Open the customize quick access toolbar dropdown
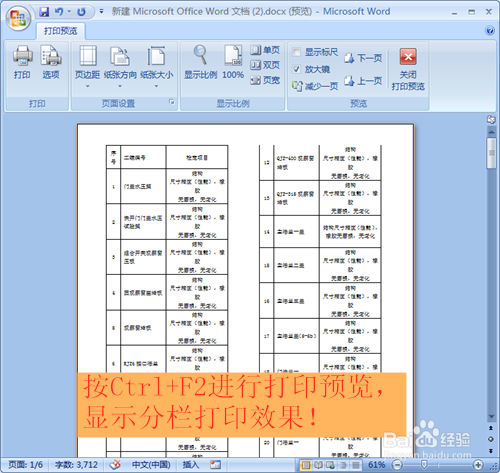 [x=102, y=12]
